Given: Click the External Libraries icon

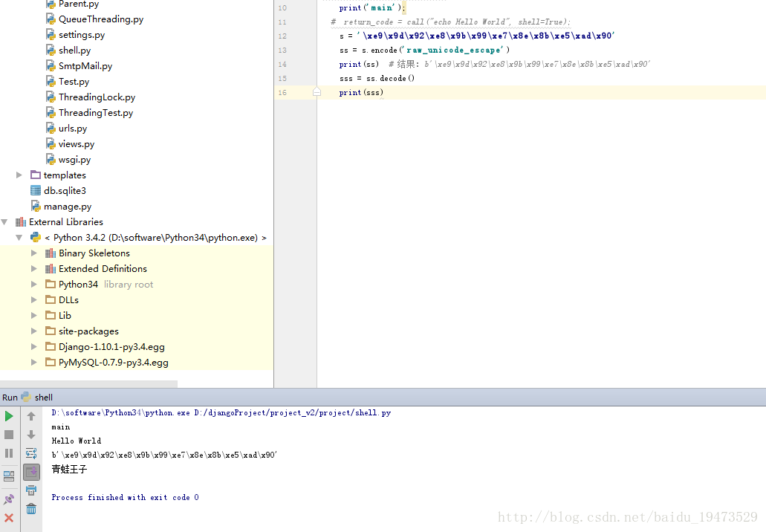Looking at the screenshot, I should coord(21,221).
